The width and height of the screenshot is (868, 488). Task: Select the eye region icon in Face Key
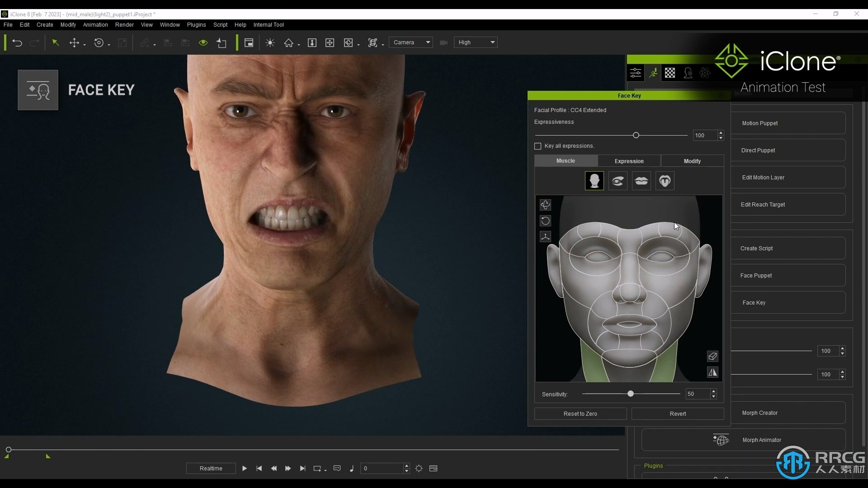click(618, 181)
